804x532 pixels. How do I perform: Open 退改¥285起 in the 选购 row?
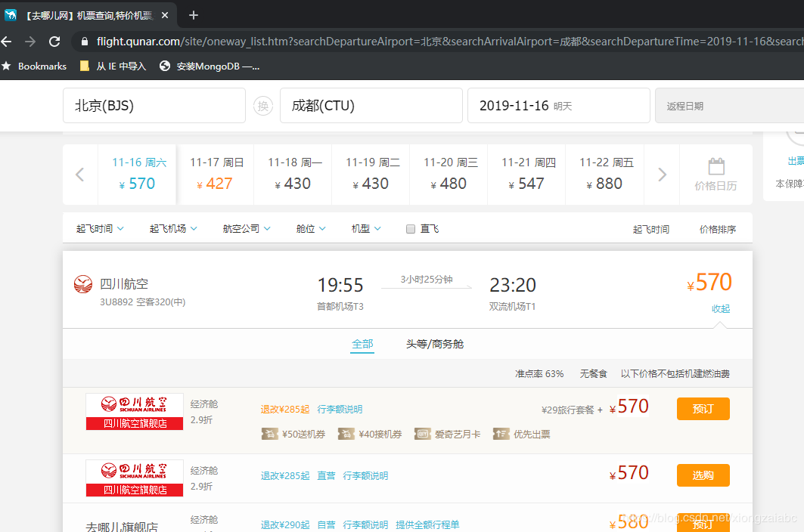[x=285, y=475]
